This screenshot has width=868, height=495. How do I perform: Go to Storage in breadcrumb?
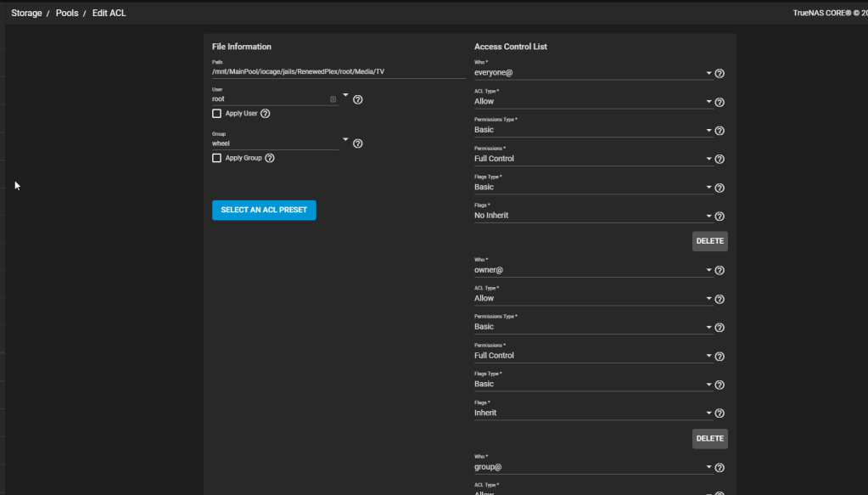(x=26, y=14)
